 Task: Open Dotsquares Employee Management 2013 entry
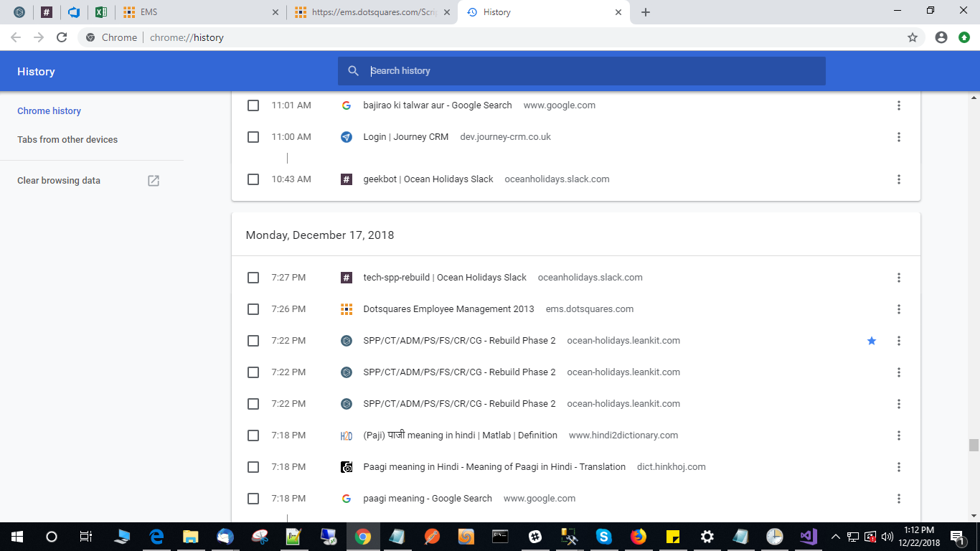pos(449,309)
